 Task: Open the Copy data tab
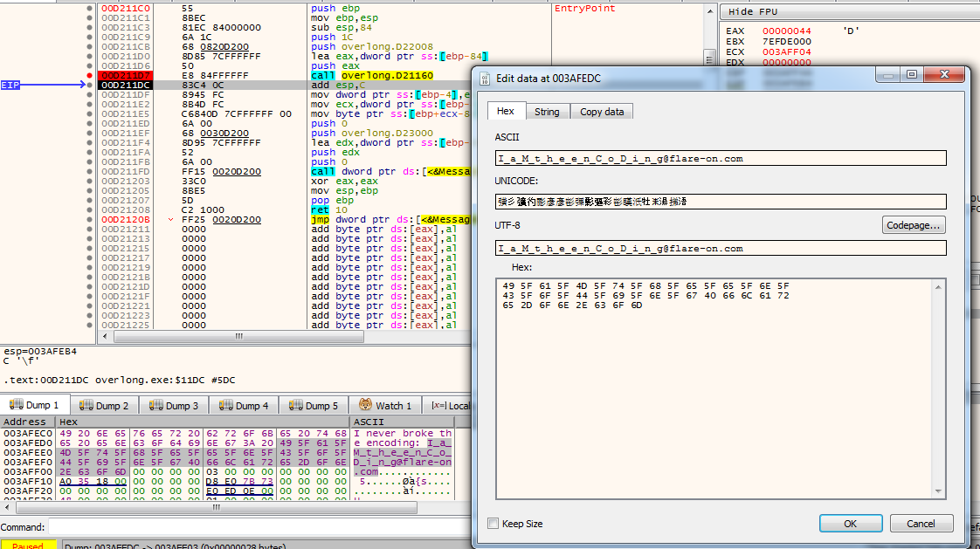click(x=602, y=112)
